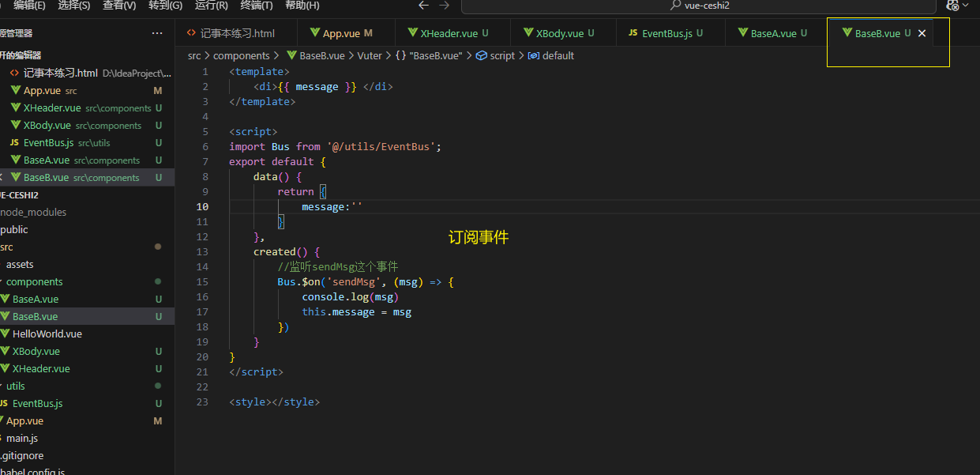Open App.vue in the file tree
The height and width of the screenshot is (475, 980).
point(87,420)
